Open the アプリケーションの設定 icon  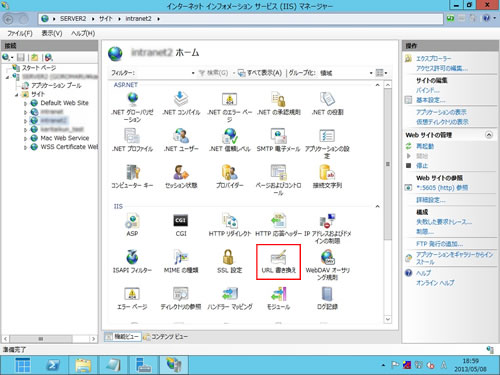coord(327,143)
